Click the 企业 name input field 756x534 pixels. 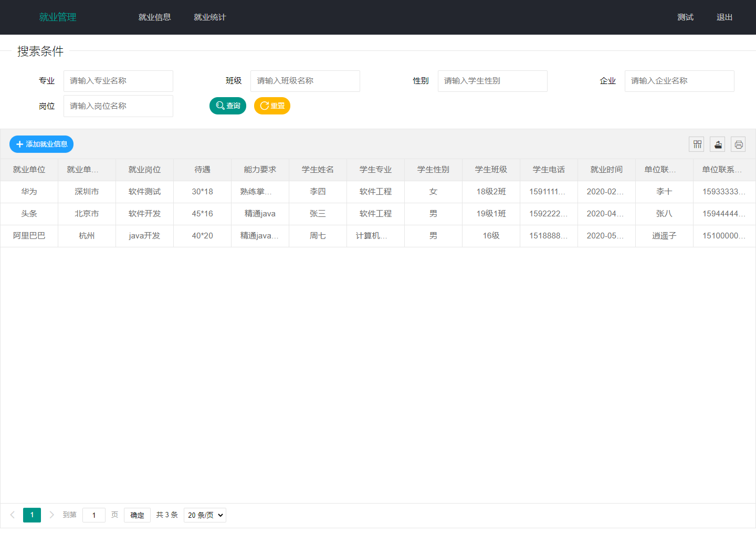click(x=679, y=81)
